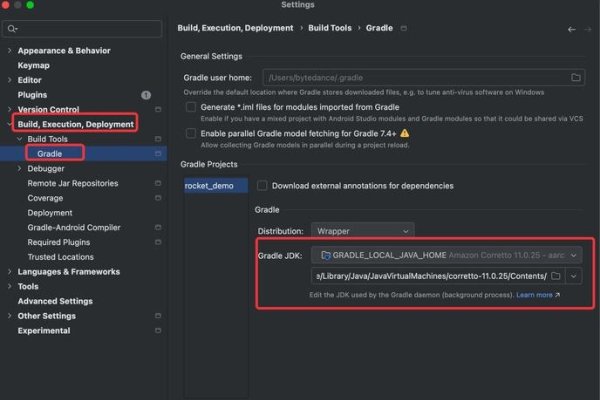Click the corretto-11.0.25 JDK path field
This screenshot has width=600, height=400.
click(431, 276)
